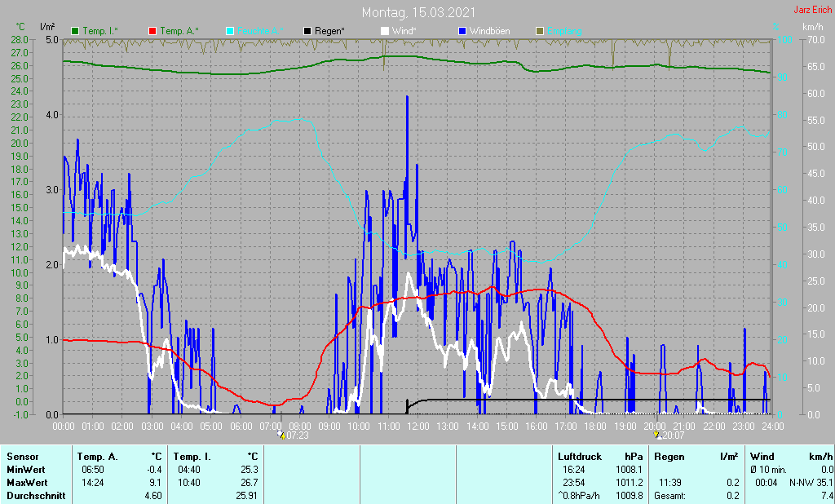
Task: Click the Wind column header in table
Action: [762, 457]
